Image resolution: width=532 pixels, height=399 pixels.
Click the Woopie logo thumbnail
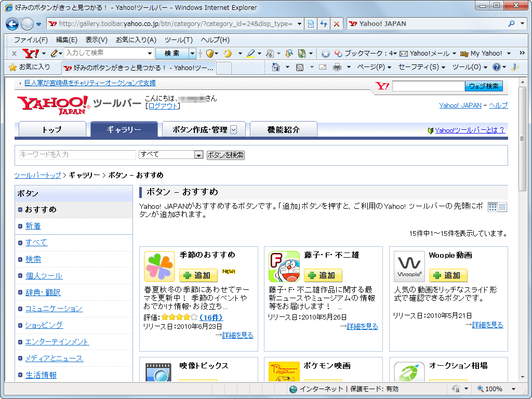(409, 267)
